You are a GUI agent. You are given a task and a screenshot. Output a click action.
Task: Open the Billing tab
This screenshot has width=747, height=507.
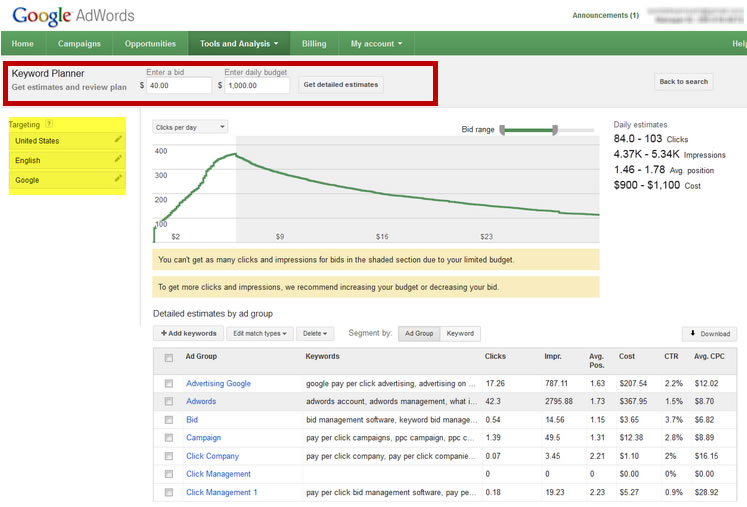(x=314, y=43)
